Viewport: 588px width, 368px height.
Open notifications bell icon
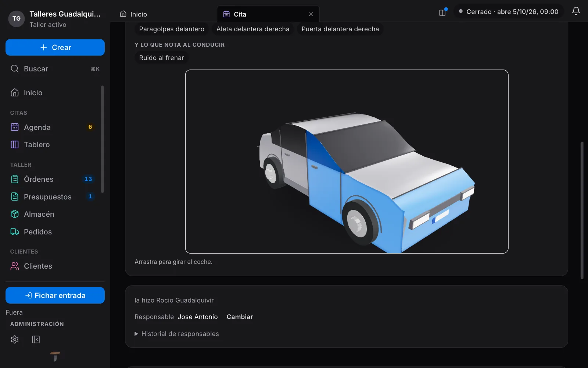576,11
